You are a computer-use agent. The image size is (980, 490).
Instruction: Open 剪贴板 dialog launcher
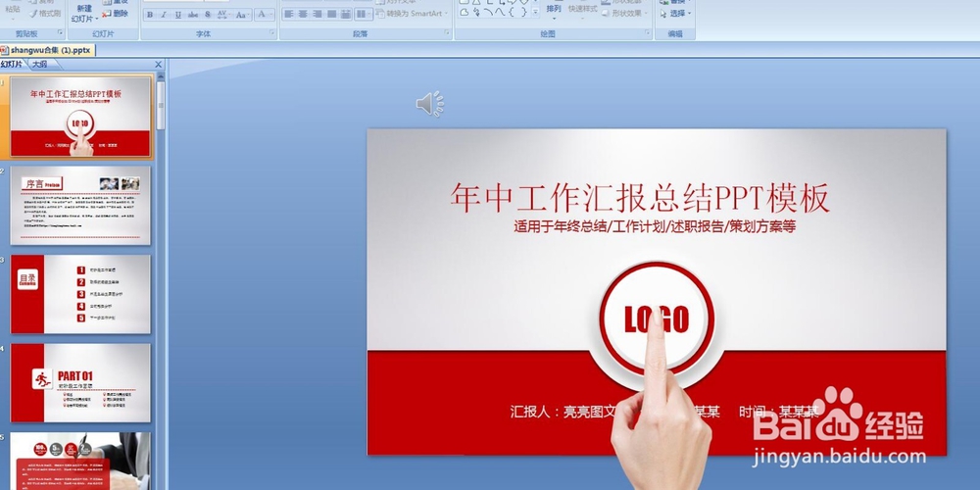60,32
